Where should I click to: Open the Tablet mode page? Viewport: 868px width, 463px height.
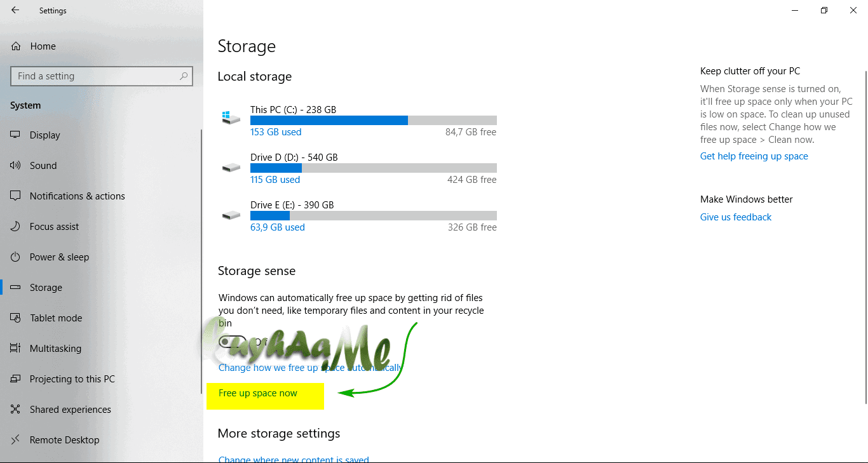56,318
